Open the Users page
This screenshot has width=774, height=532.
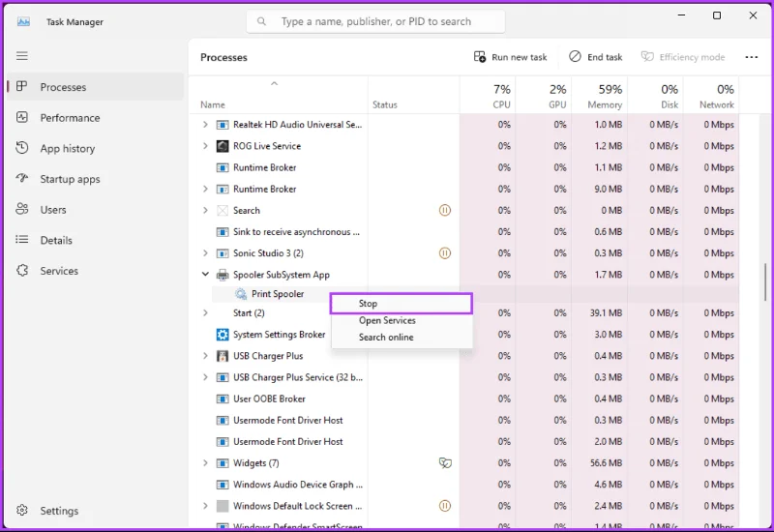pos(95,209)
